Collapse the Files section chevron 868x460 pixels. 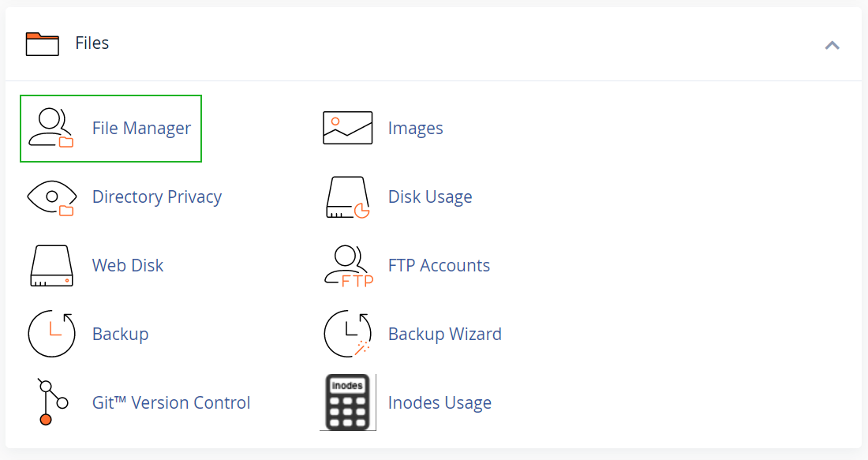click(x=832, y=45)
